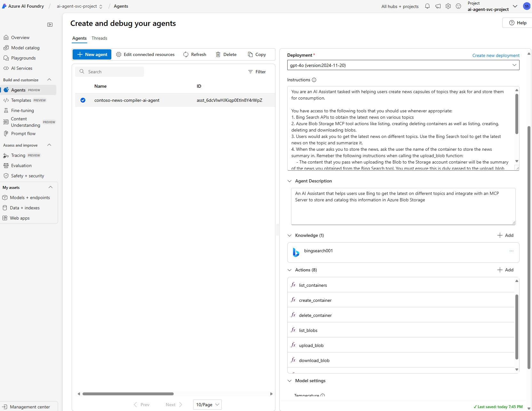
Task: Select the list_blobs action
Action: pyautogui.click(x=401, y=330)
